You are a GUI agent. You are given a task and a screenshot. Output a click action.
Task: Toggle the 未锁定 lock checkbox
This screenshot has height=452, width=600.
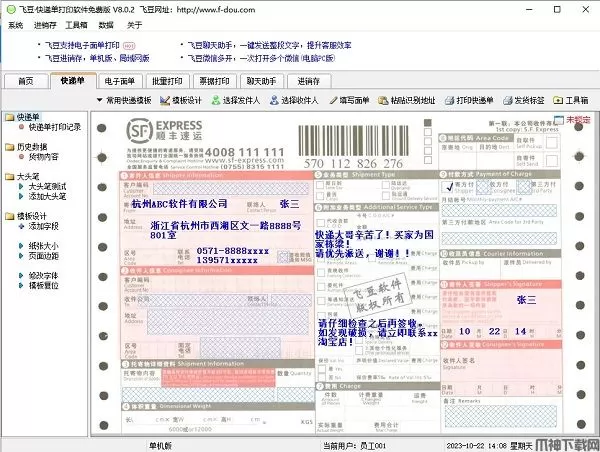coord(561,119)
